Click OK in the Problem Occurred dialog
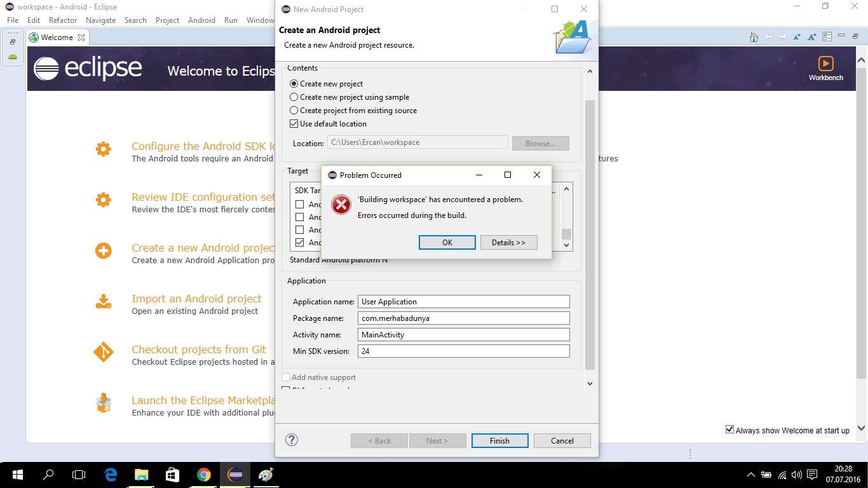The image size is (868, 488). pyautogui.click(x=447, y=242)
